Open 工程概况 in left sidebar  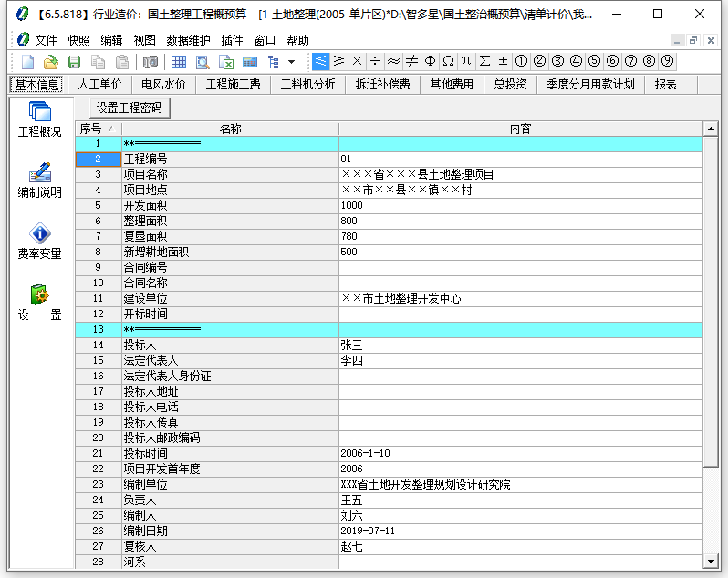pos(39,119)
